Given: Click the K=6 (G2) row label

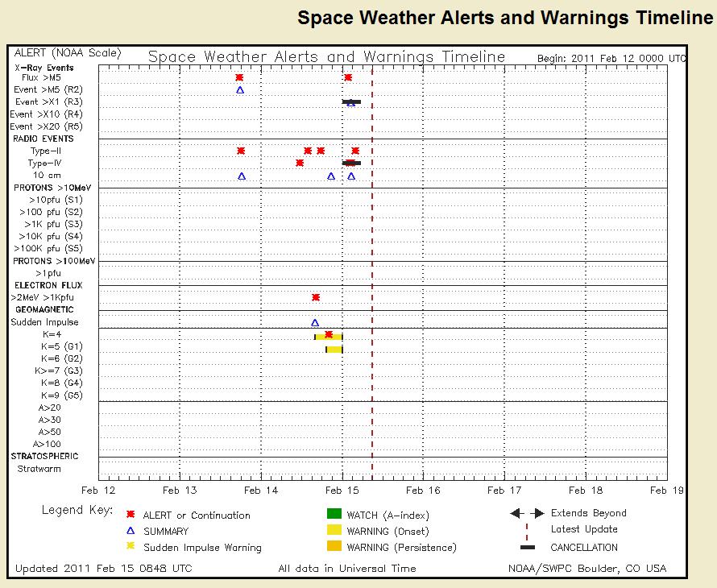Looking at the screenshot, I should 62,358.
